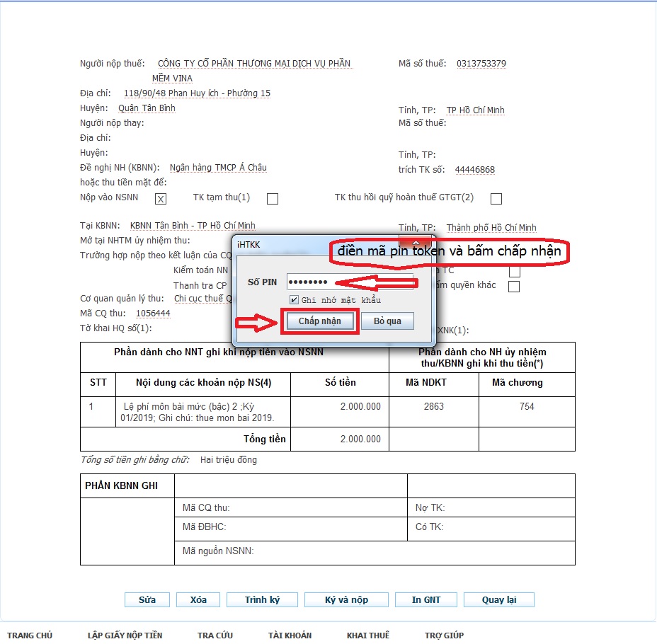Click the Ký và nộp button

point(346,600)
